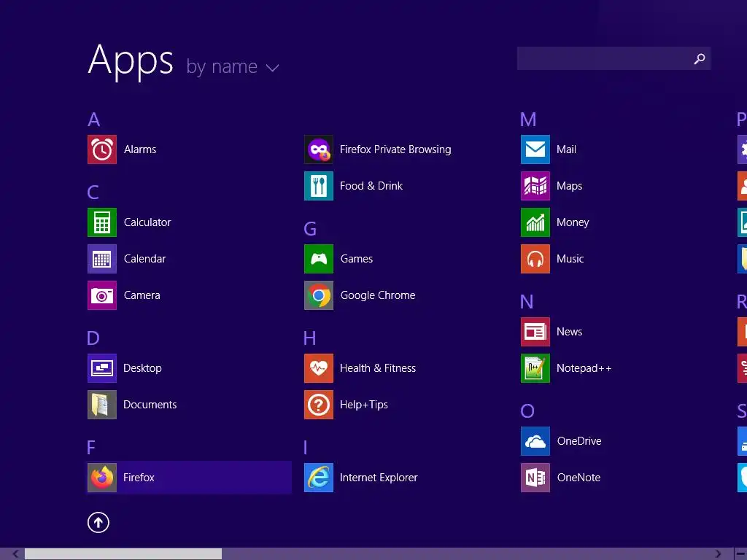Start the Camera app icon
The height and width of the screenshot is (560, 747).
click(x=102, y=295)
